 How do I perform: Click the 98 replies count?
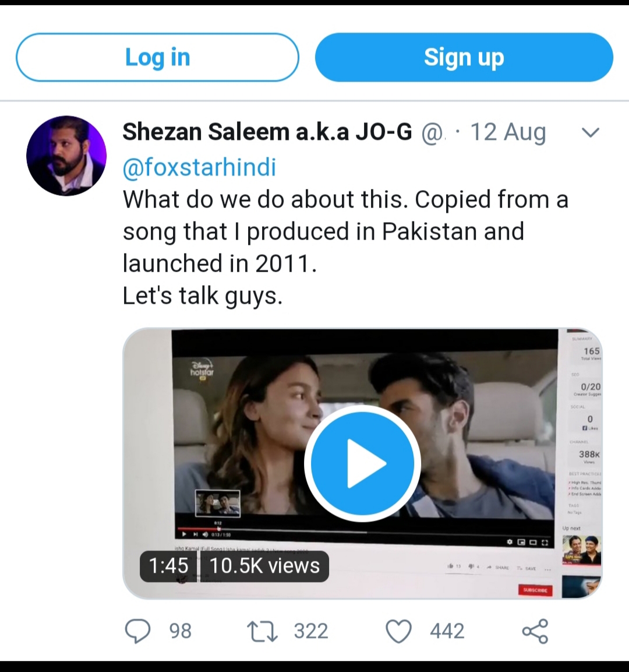(180, 631)
